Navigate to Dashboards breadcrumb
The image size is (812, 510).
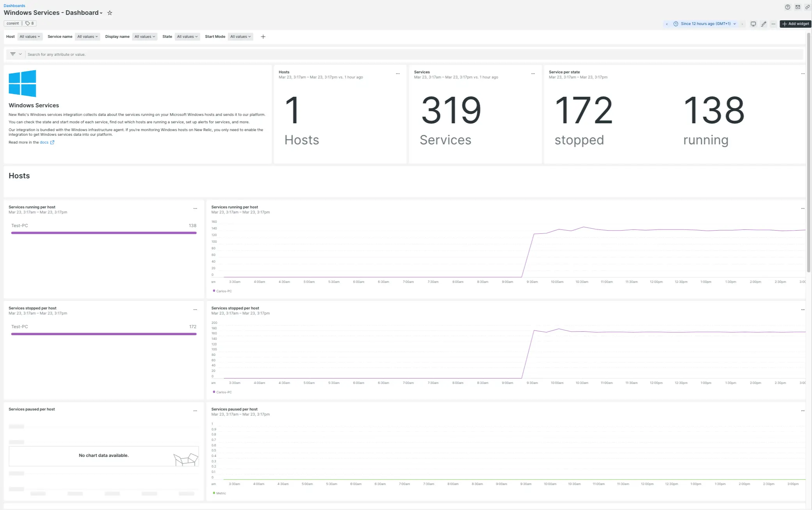(x=14, y=5)
